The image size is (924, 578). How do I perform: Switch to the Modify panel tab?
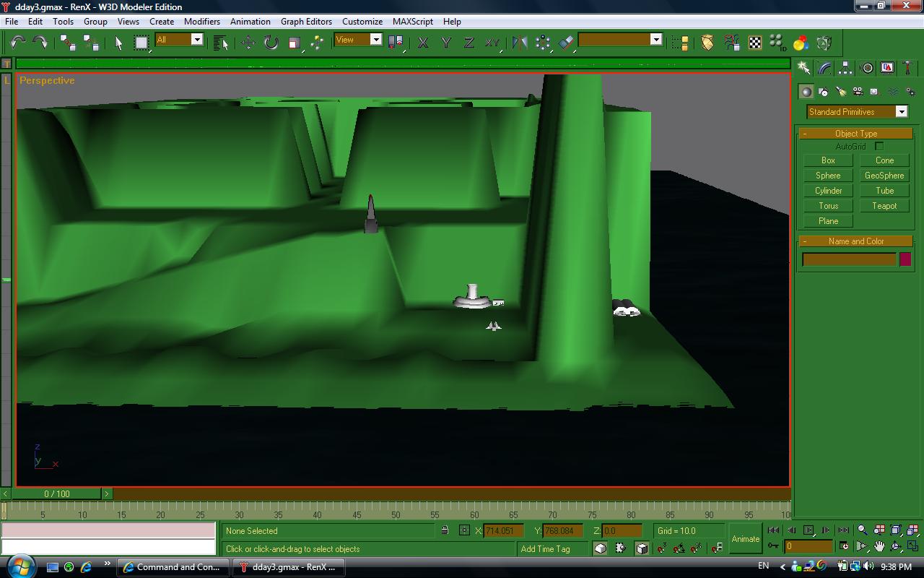point(824,68)
